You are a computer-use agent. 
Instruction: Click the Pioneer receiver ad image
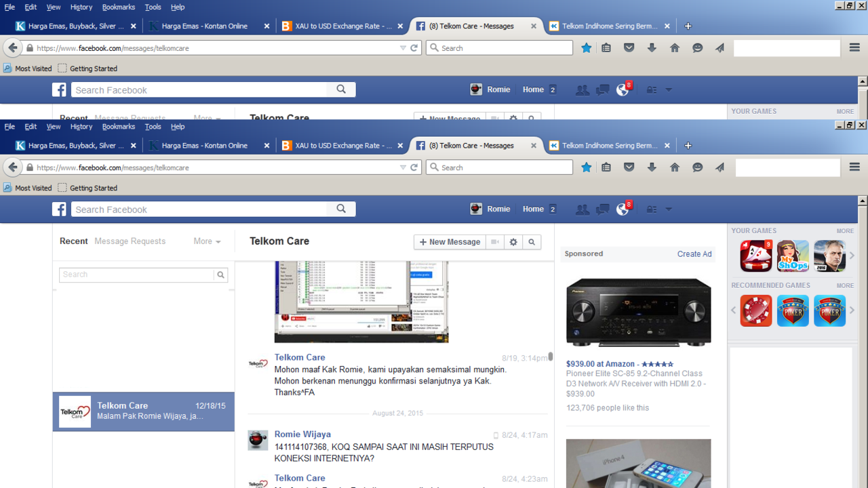[x=639, y=312]
